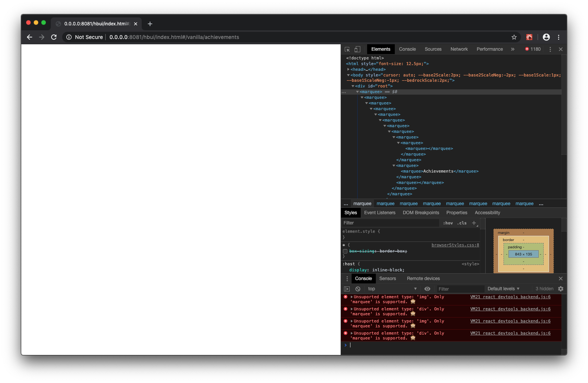Open browserStyles.css:8 source link
The width and height of the screenshot is (588, 383).
click(x=455, y=245)
